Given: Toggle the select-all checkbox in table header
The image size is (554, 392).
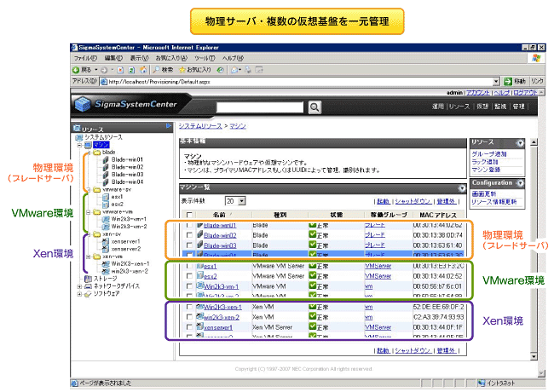Looking at the screenshot, I should (189, 215).
